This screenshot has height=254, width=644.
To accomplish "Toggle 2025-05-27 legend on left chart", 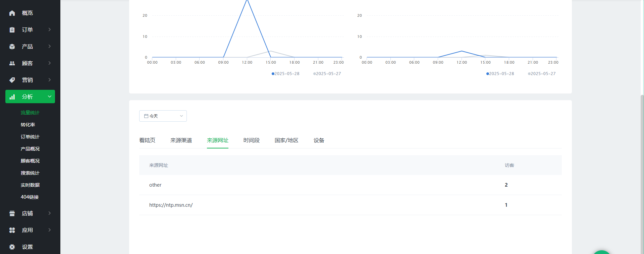I will tap(327, 74).
